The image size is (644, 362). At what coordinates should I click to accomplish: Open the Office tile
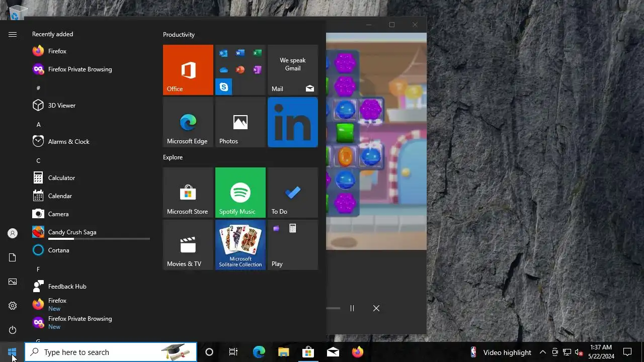click(188, 70)
